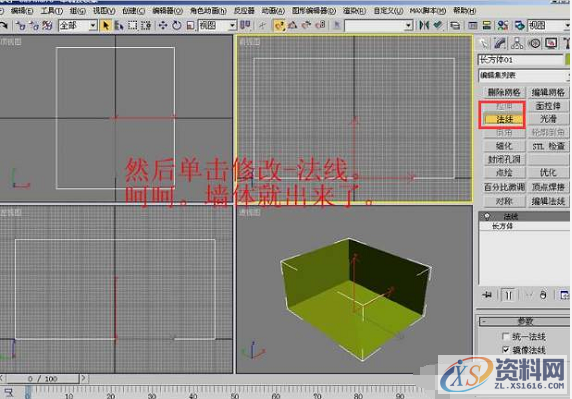Toggle Window/Crossing selection mode icon

[x=146, y=25]
